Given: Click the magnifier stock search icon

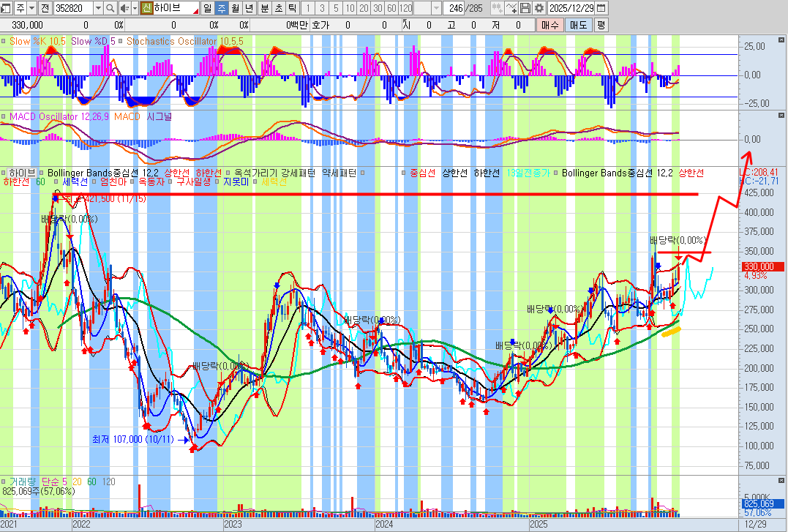Looking at the screenshot, I should click(x=110, y=8).
